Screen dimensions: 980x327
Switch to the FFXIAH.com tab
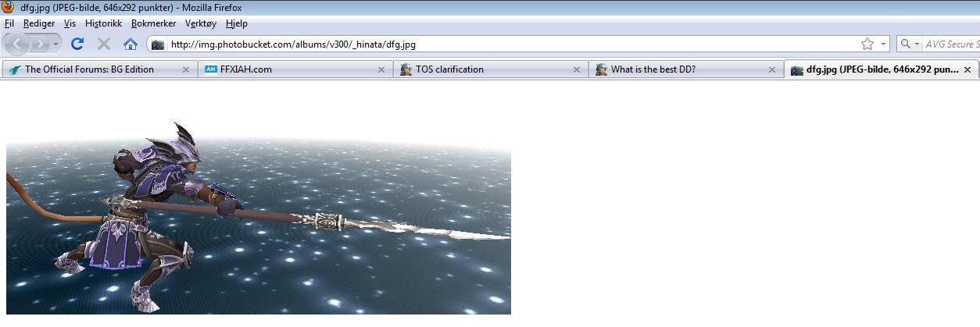coord(246,69)
